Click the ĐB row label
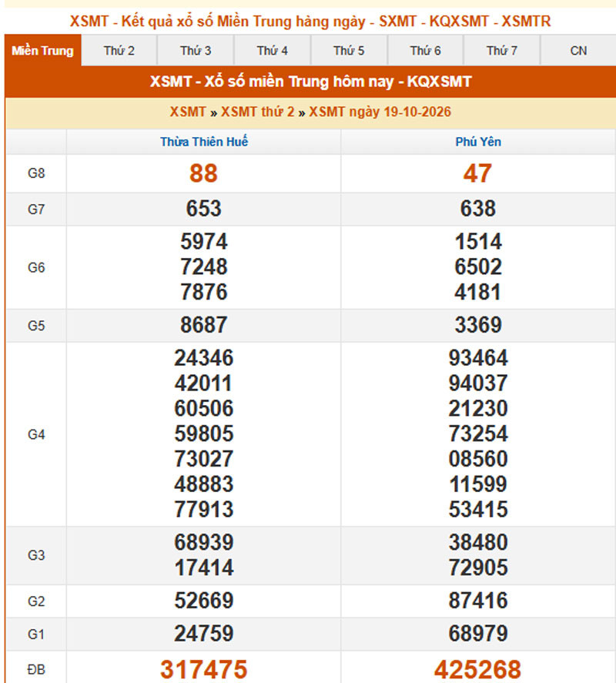The width and height of the screenshot is (616, 683). pos(36,669)
